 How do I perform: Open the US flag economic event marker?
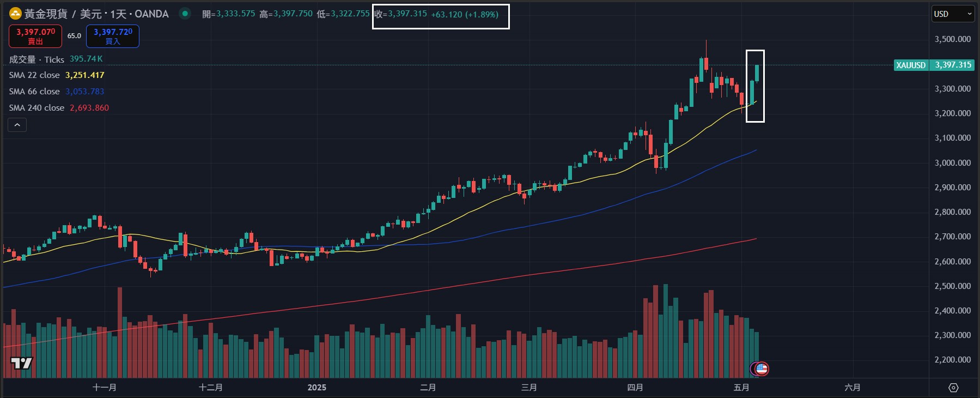tap(761, 369)
